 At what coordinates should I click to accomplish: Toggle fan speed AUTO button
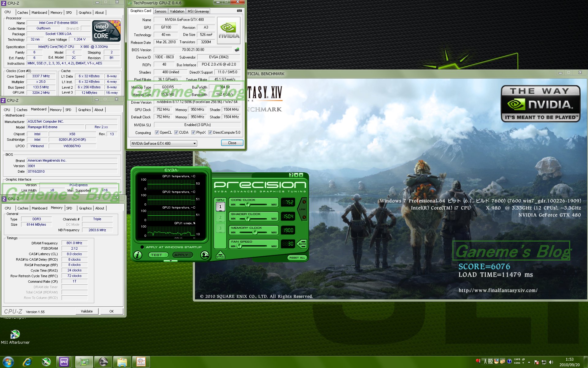tap(302, 244)
